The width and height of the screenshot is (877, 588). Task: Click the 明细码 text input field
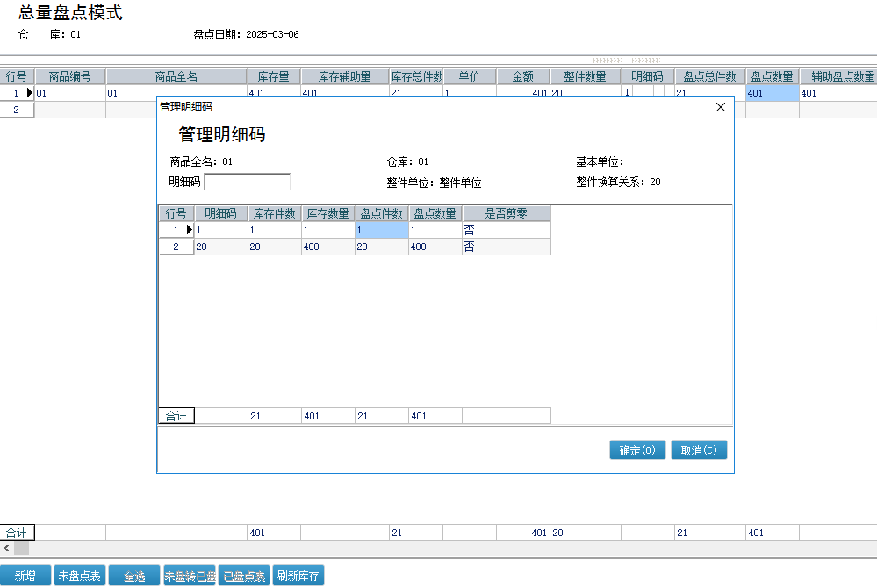247,182
